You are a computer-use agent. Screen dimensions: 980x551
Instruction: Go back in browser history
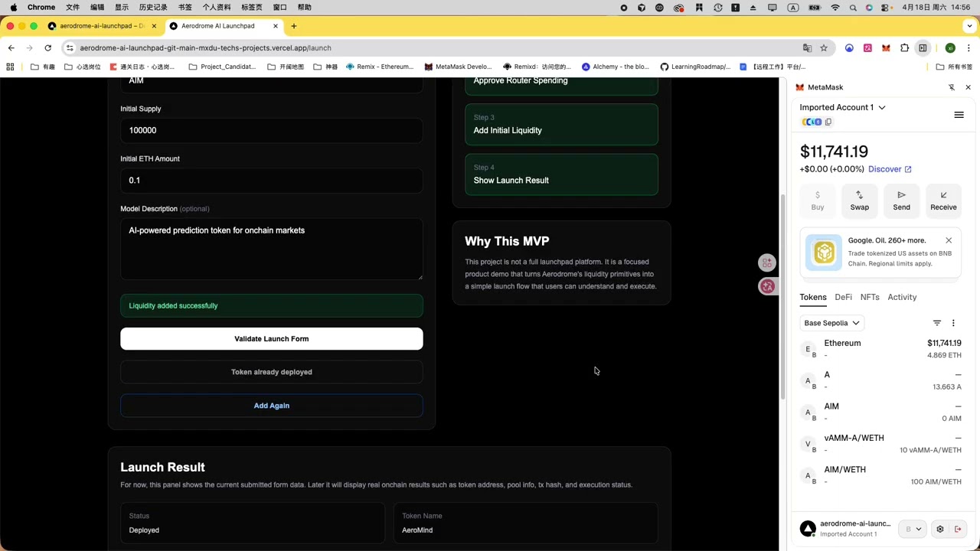pos(11,47)
